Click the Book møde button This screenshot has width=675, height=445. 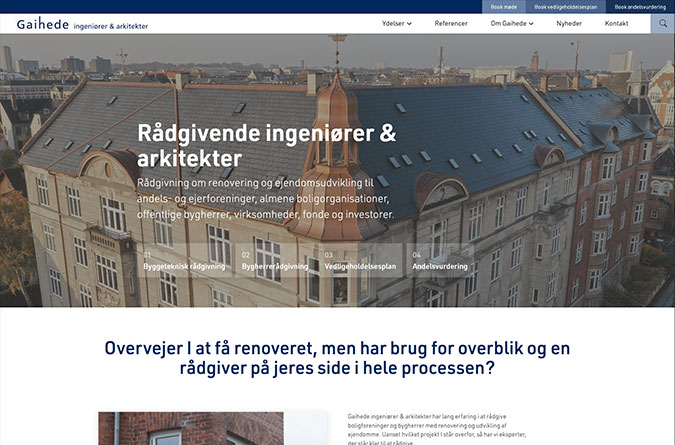coord(504,6)
